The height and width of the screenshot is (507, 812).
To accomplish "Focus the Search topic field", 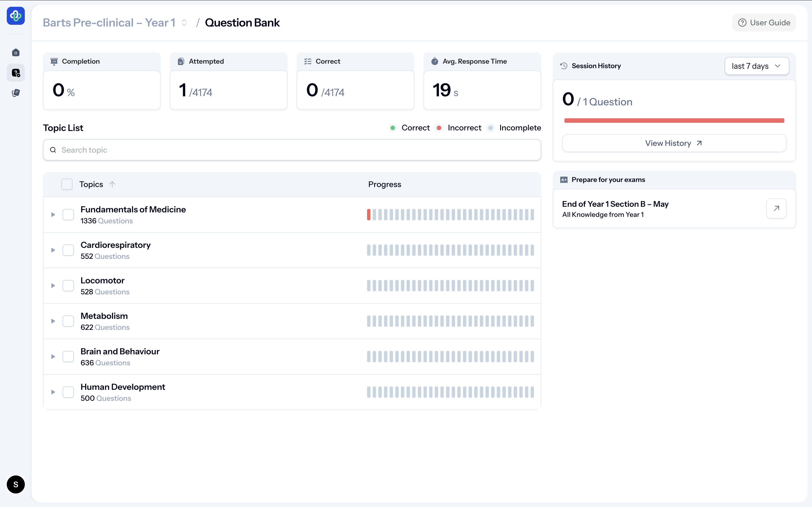I will click(292, 150).
